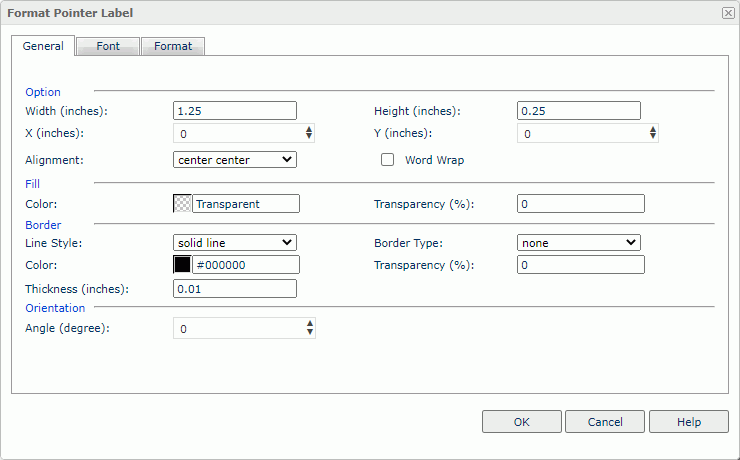Open Help for this dialog
This screenshot has width=740, height=460.
click(x=689, y=421)
